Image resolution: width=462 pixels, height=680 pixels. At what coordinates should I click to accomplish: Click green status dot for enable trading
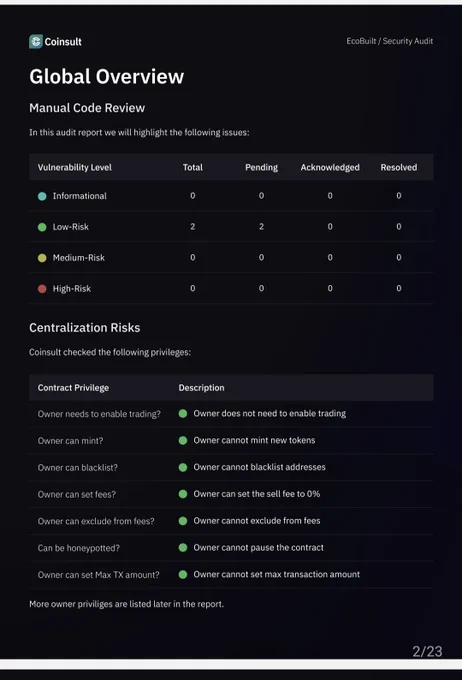click(x=183, y=413)
